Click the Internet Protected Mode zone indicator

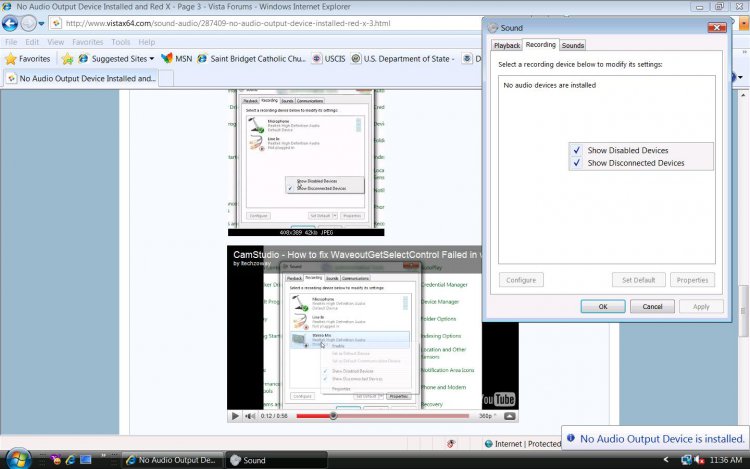click(522, 444)
